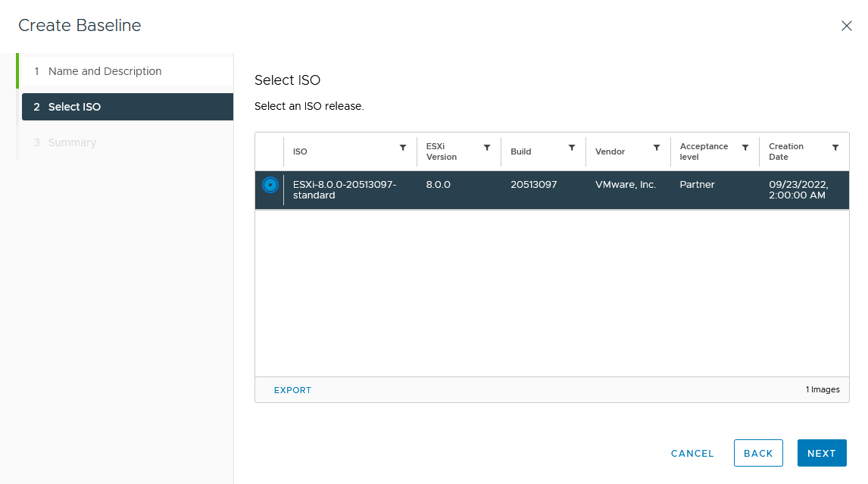
Task: Sort by the ISO column header
Action: tap(301, 151)
